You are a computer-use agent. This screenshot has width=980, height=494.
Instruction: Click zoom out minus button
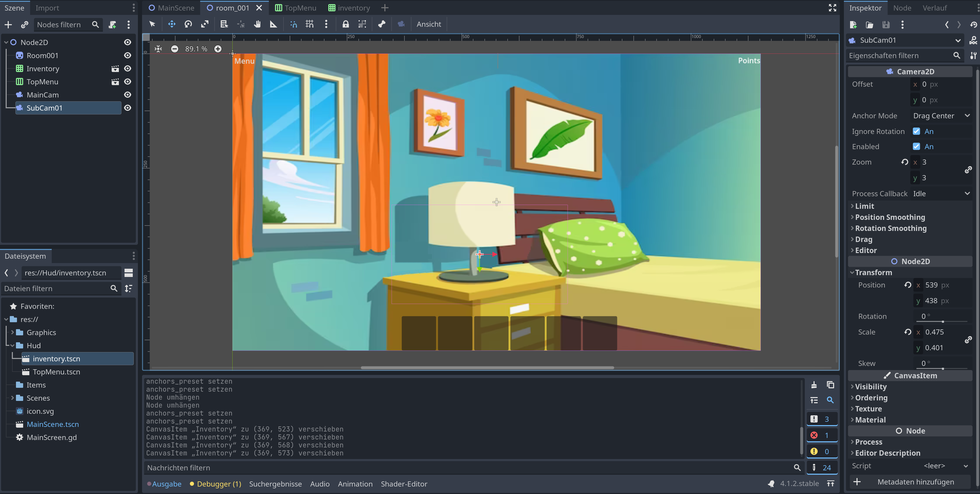[175, 49]
